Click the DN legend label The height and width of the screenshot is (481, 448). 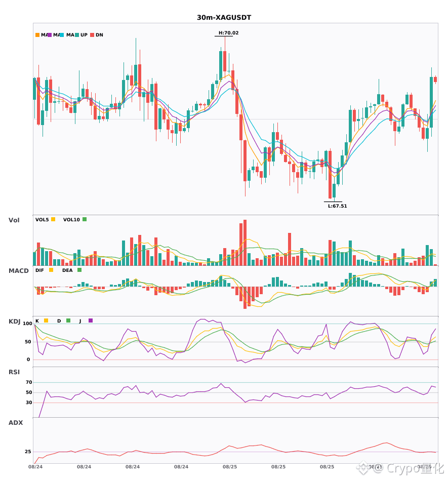click(x=99, y=35)
